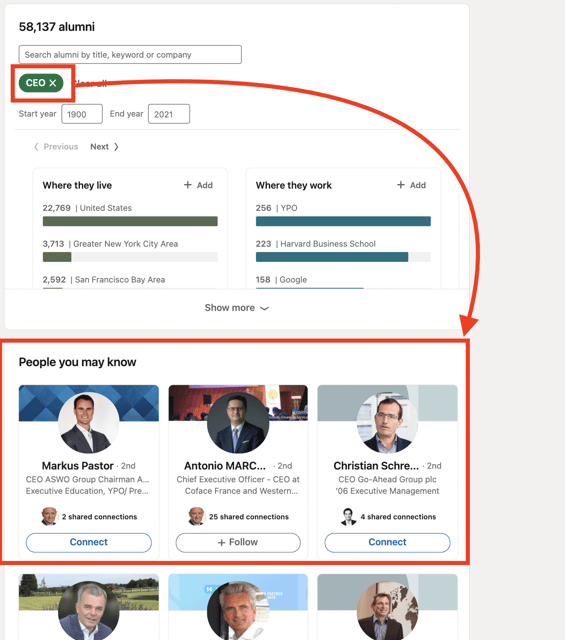565x640 pixels.
Task: View Christian's 4 shared connections avatar
Action: click(x=348, y=516)
